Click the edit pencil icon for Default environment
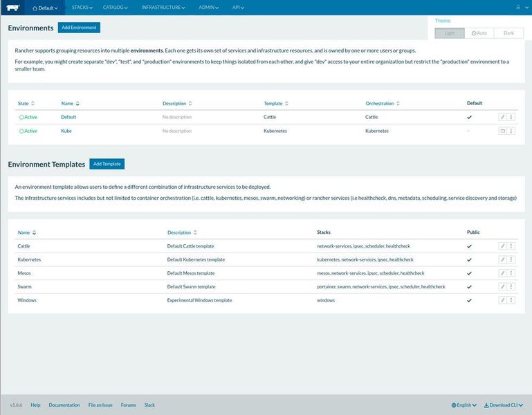The height and width of the screenshot is (415, 532). pyautogui.click(x=502, y=117)
